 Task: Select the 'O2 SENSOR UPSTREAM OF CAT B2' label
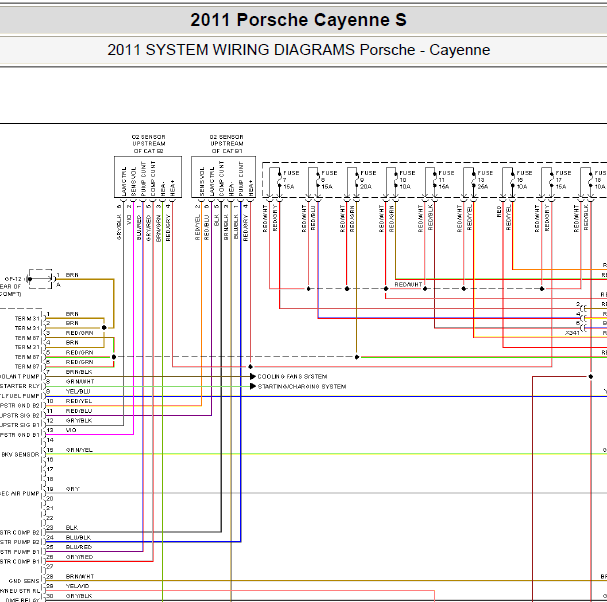pos(148,144)
